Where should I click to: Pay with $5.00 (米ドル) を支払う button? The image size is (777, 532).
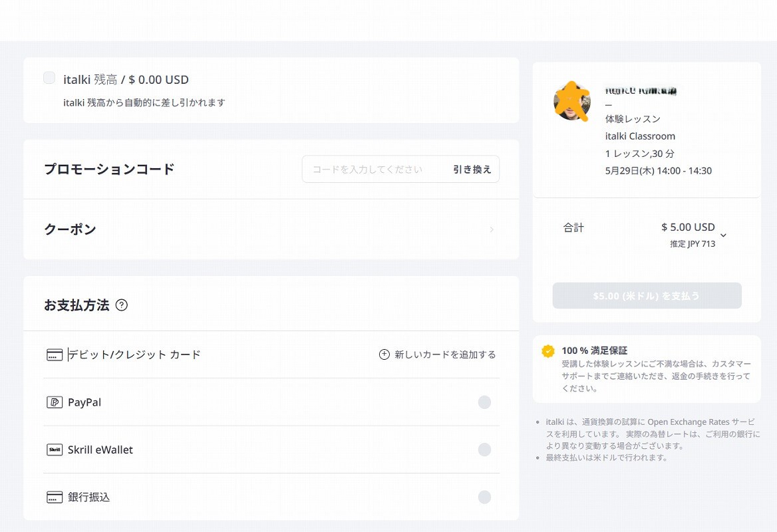[647, 296]
